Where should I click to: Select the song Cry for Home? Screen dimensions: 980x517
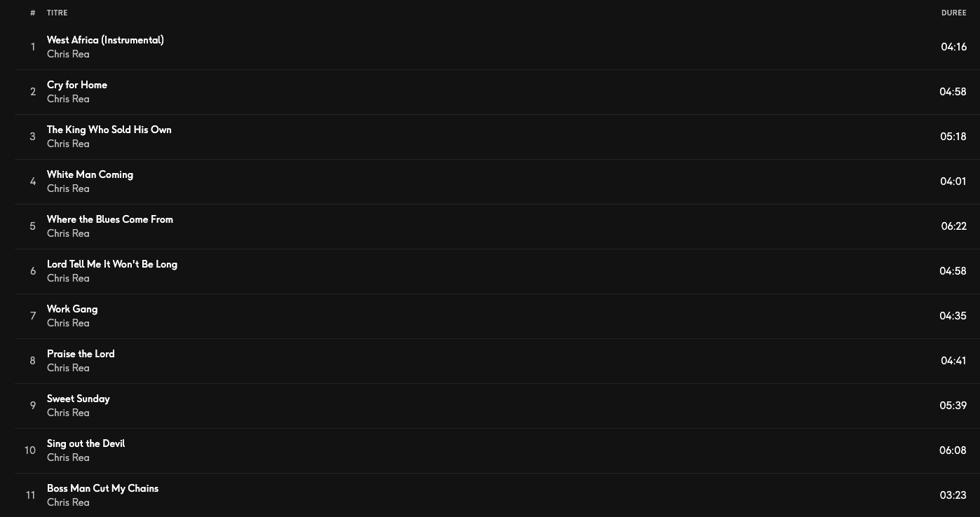tap(77, 85)
